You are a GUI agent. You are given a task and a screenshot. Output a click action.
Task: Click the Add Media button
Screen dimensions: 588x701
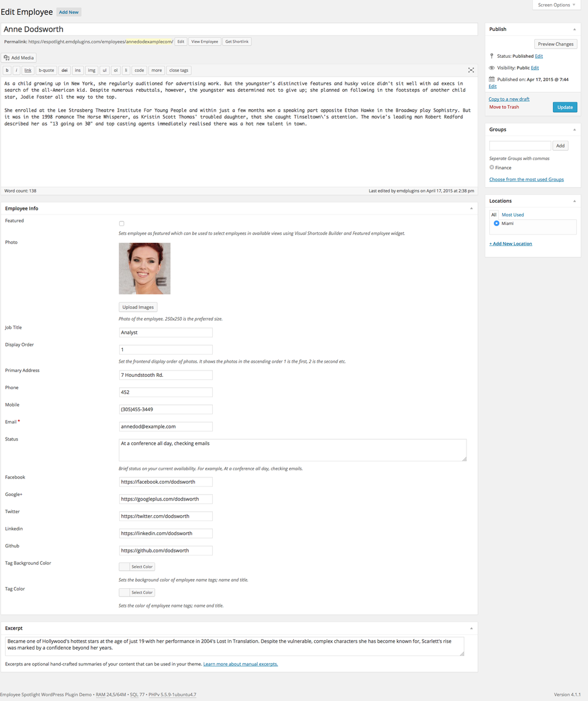point(19,58)
